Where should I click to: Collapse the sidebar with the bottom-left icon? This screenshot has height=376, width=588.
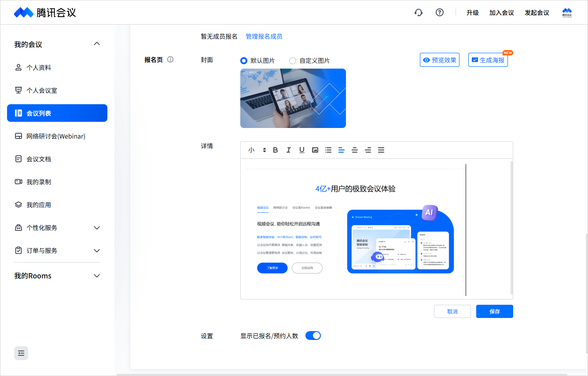click(21, 353)
